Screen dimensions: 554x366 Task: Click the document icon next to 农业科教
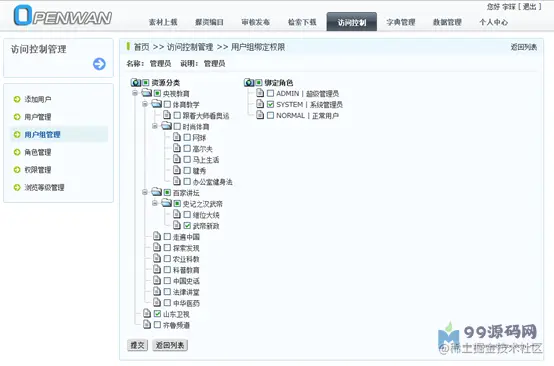(x=157, y=258)
